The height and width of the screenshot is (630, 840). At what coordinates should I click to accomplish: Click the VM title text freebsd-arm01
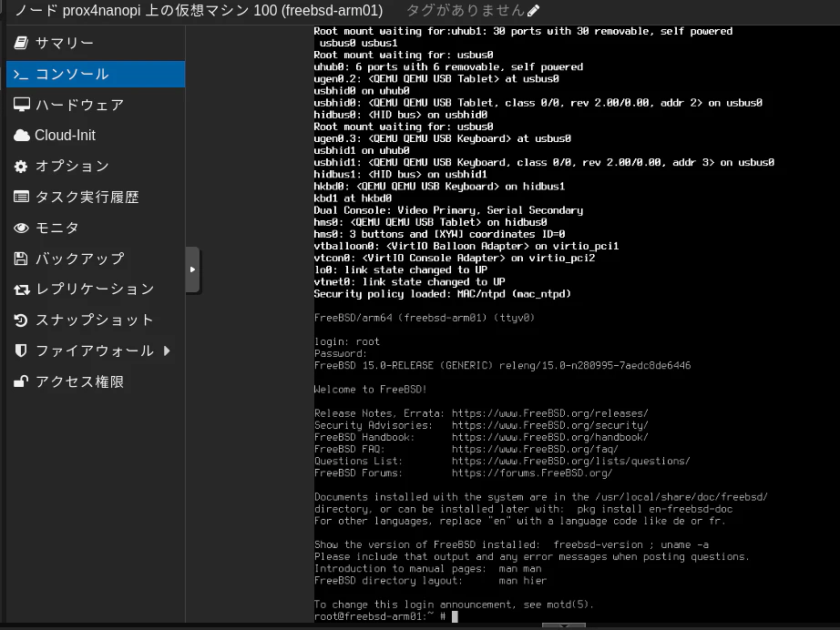pyautogui.click(x=333, y=10)
